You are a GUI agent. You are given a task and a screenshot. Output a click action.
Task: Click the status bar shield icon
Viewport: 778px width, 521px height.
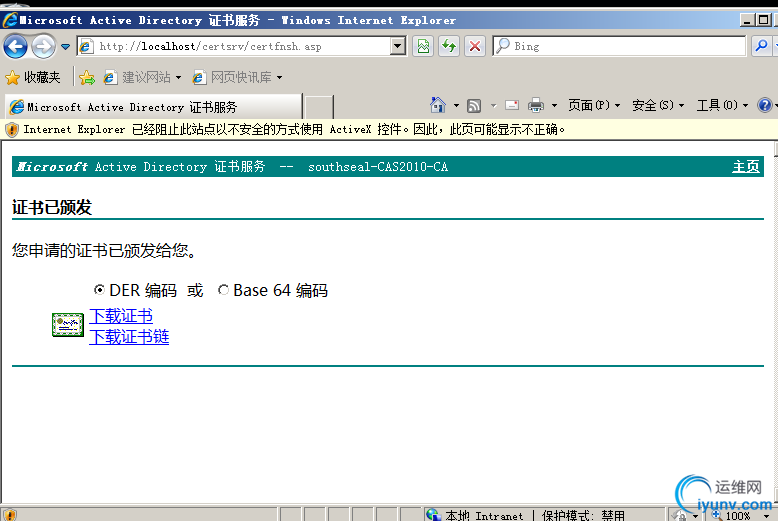[10, 515]
